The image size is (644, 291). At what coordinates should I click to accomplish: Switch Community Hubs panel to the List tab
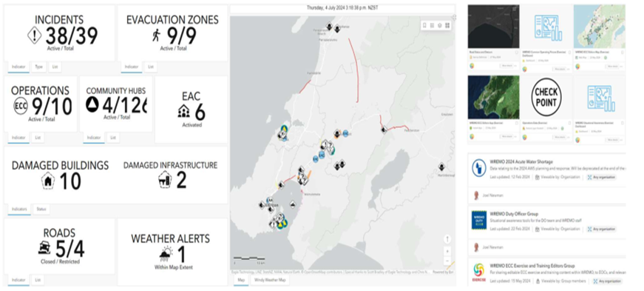(113, 138)
